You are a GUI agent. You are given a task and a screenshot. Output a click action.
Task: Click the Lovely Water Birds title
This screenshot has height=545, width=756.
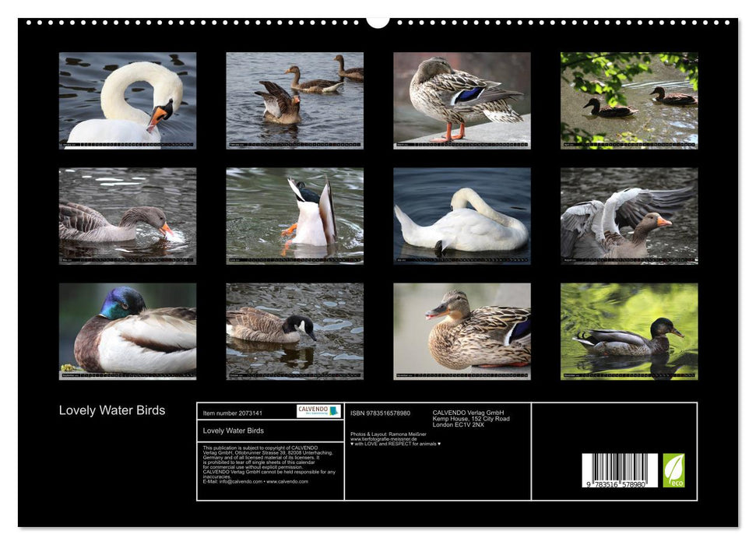(113, 409)
